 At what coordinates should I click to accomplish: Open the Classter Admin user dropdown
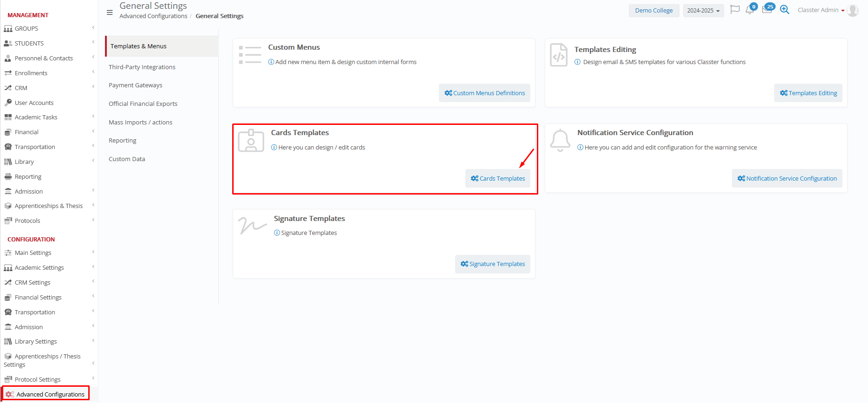coord(821,10)
